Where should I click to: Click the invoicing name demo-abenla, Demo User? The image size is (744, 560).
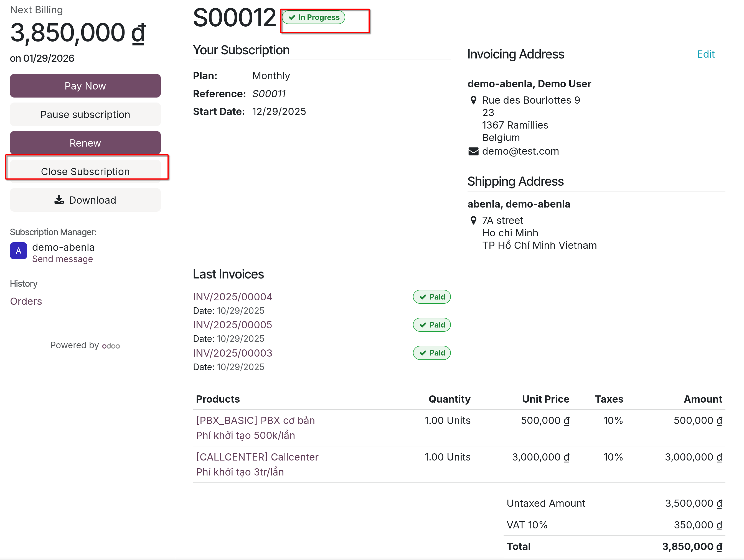(529, 84)
